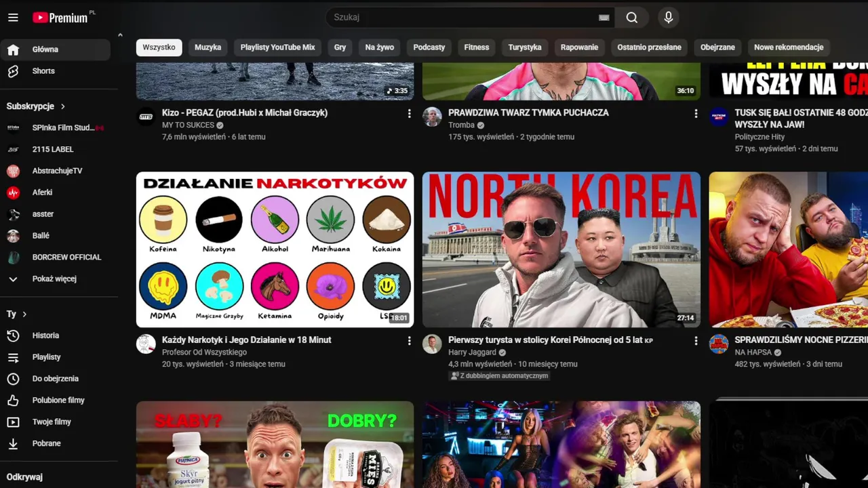Select the Podcasty filter chip
Viewport: 868px width, 488px height.
pos(429,47)
